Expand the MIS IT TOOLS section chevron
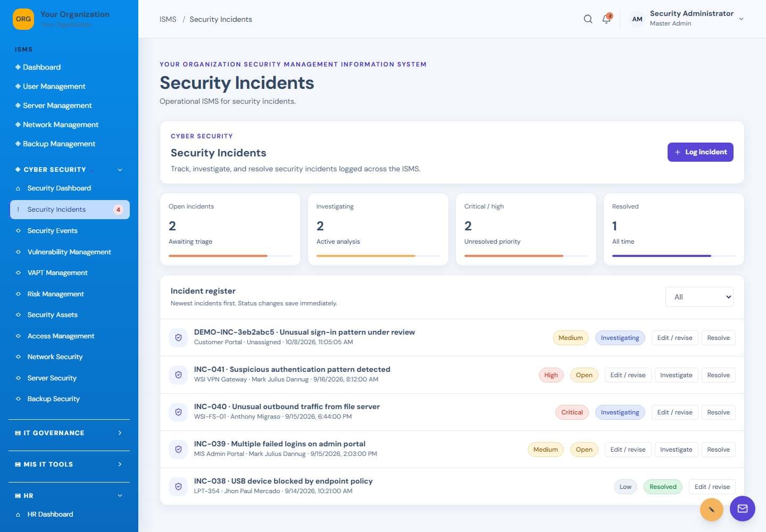 120,464
